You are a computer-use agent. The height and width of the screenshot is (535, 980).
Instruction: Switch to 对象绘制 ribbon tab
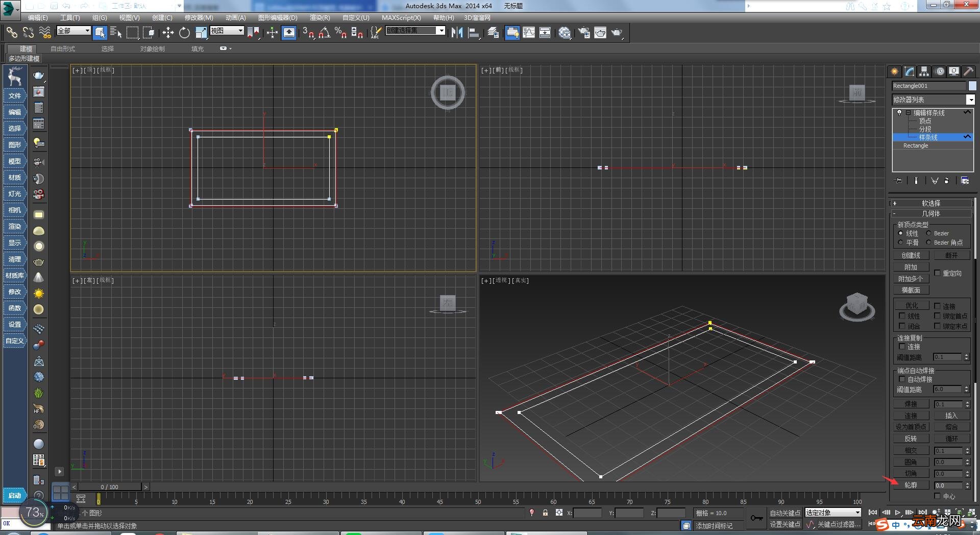click(153, 49)
